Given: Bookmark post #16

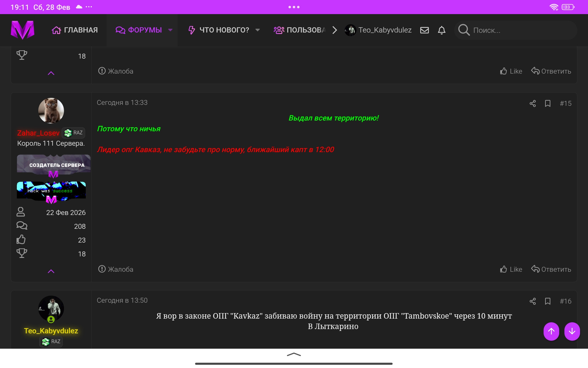Looking at the screenshot, I should (x=548, y=301).
